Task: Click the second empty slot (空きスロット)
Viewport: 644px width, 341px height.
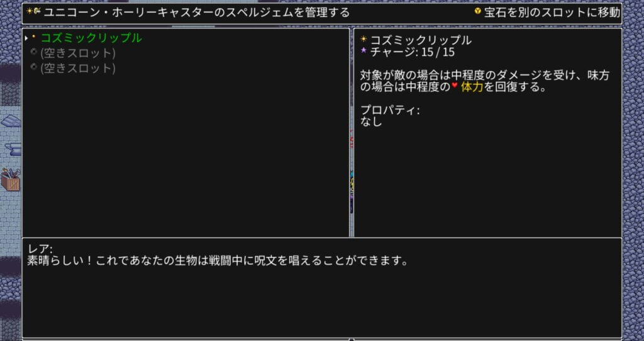Action: point(78,69)
